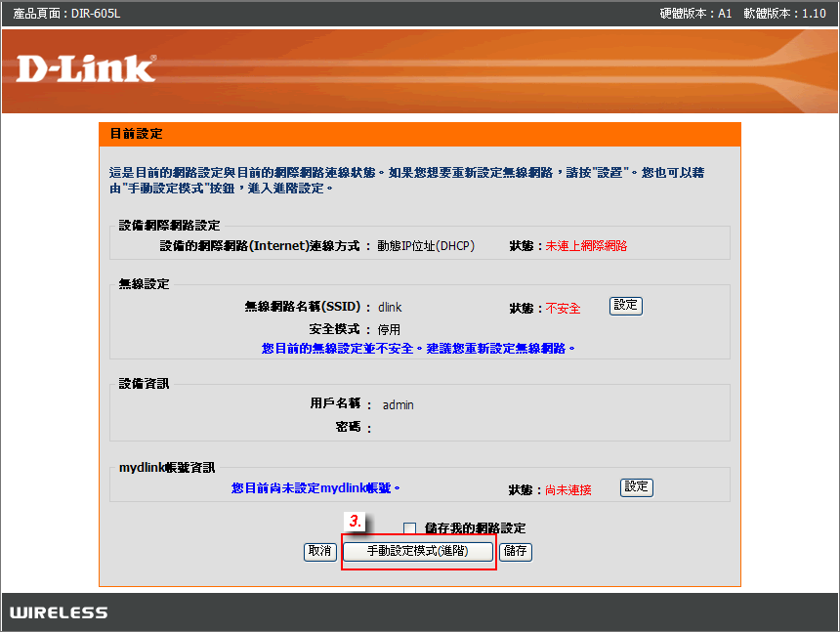Click the 無線網路名稱(SSID) label
The height and width of the screenshot is (632, 840).
[x=303, y=307]
